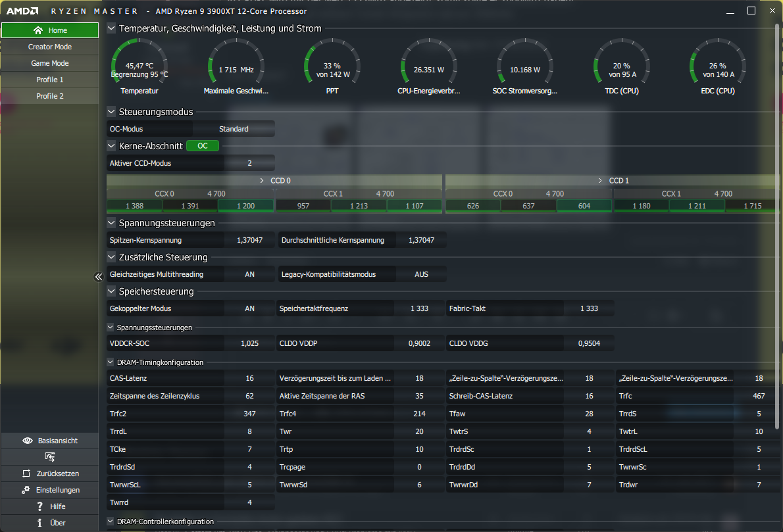
Task: Click the Über info icon
Action: [x=39, y=523]
